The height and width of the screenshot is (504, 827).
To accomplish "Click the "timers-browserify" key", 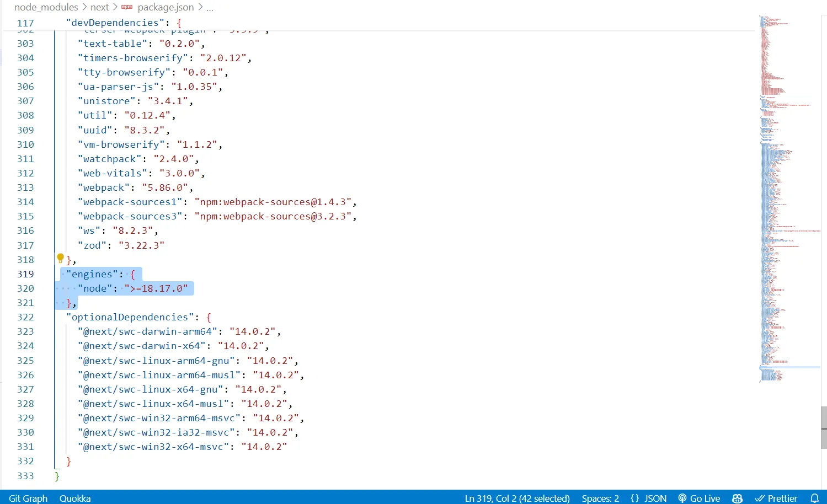I will [x=133, y=58].
